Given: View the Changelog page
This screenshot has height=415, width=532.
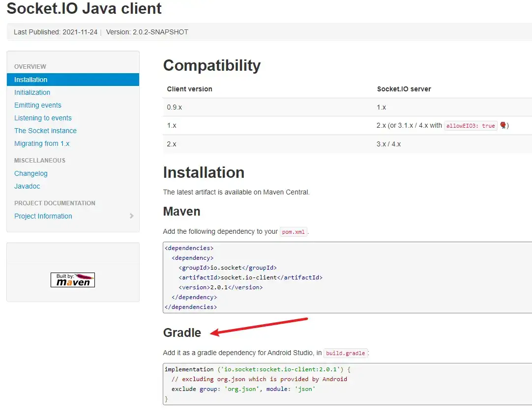Looking at the screenshot, I should point(31,173).
